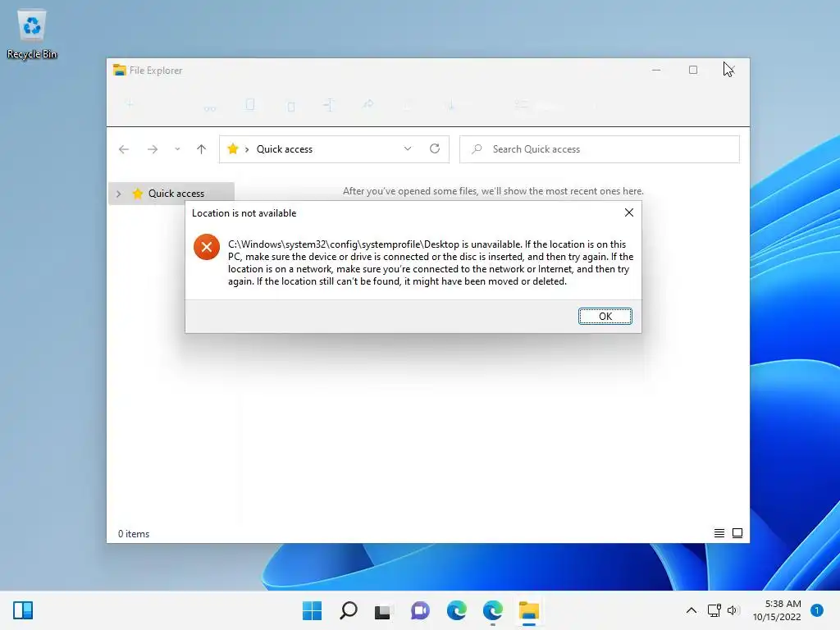Go back in File Explorer navigation
Screen dimensions: 840x630
124,149
